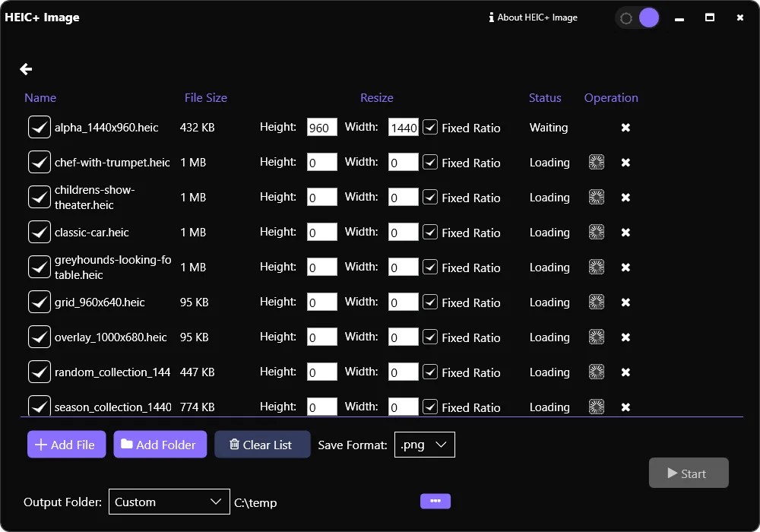760x532 pixels.
Task: Click the Status column header
Action: (545, 98)
